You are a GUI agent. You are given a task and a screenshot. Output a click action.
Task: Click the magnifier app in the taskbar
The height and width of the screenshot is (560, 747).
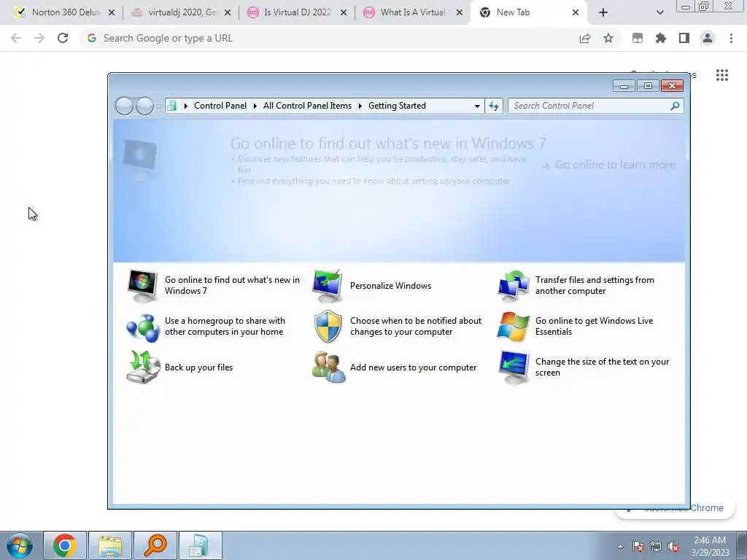tap(155, 545)
